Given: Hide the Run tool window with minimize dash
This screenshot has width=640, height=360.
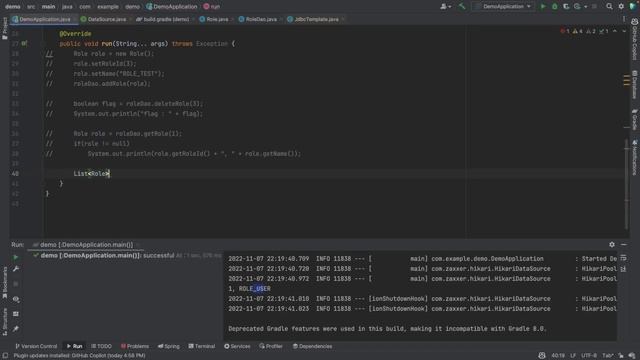Looking at the screenshot, I should pyautogui.click(x=624, y=244).
